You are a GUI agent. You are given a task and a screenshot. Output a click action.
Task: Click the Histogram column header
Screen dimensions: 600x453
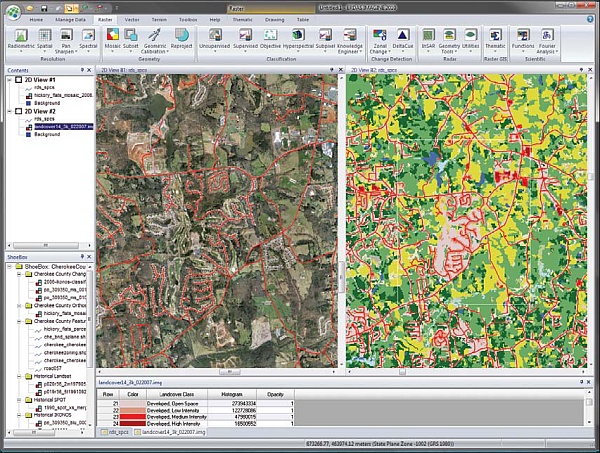(232, 394)
